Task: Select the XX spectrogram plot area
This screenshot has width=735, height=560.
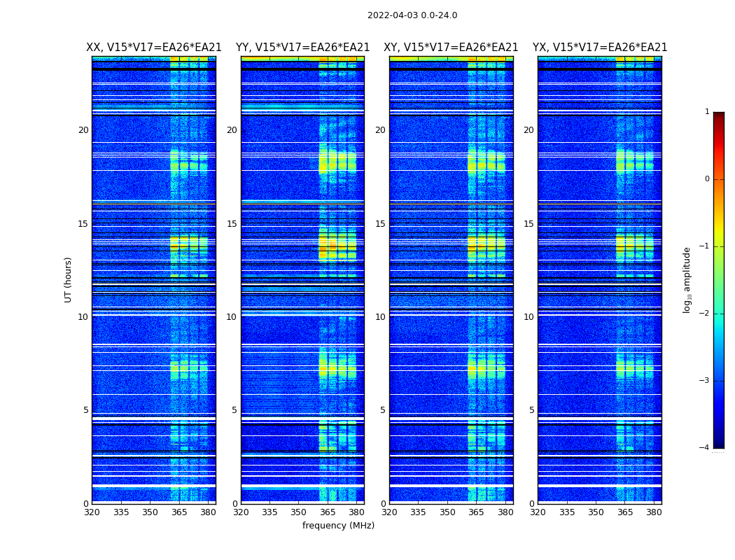Action: point(153,280)
